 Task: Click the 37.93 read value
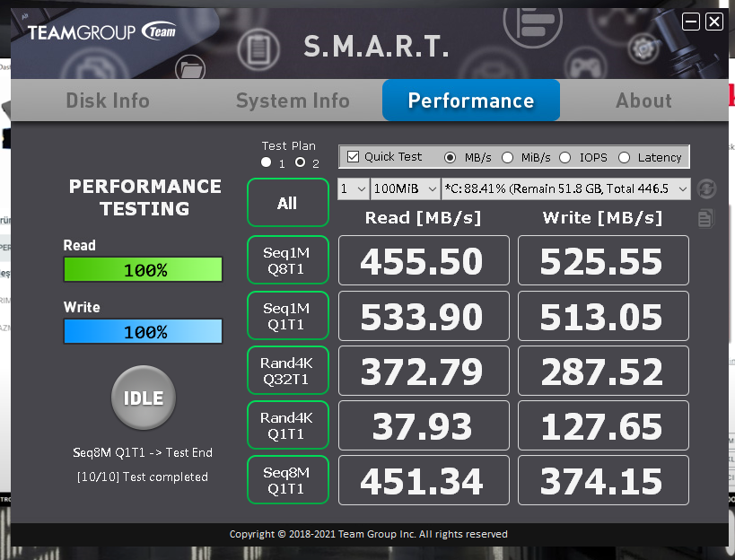coord(424,425)
